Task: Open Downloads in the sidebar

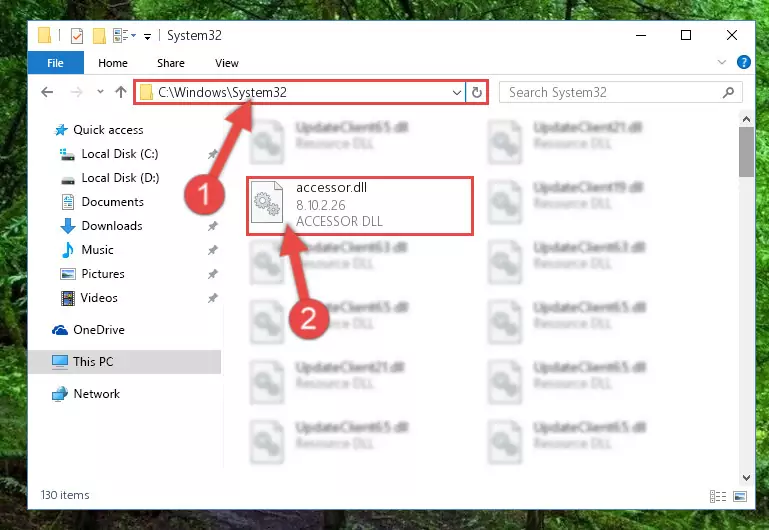Action: pos(112,226)
